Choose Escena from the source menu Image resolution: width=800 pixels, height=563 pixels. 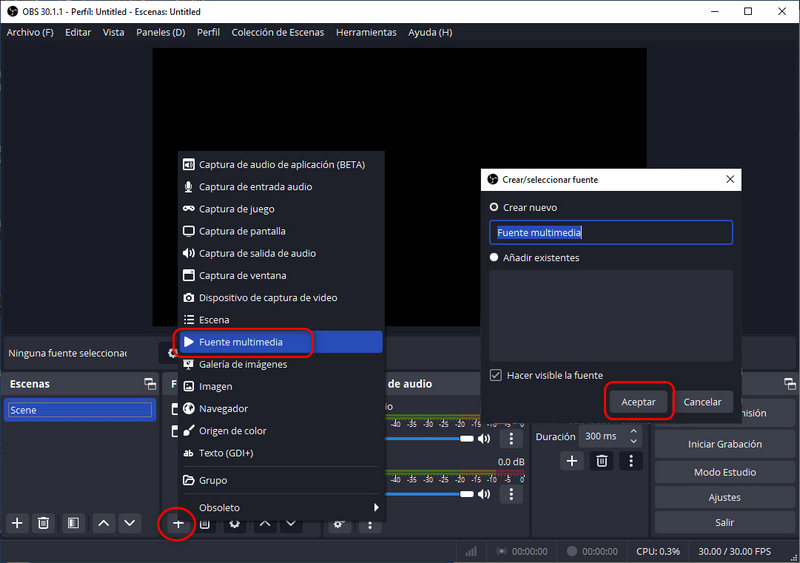click(281, 320)
